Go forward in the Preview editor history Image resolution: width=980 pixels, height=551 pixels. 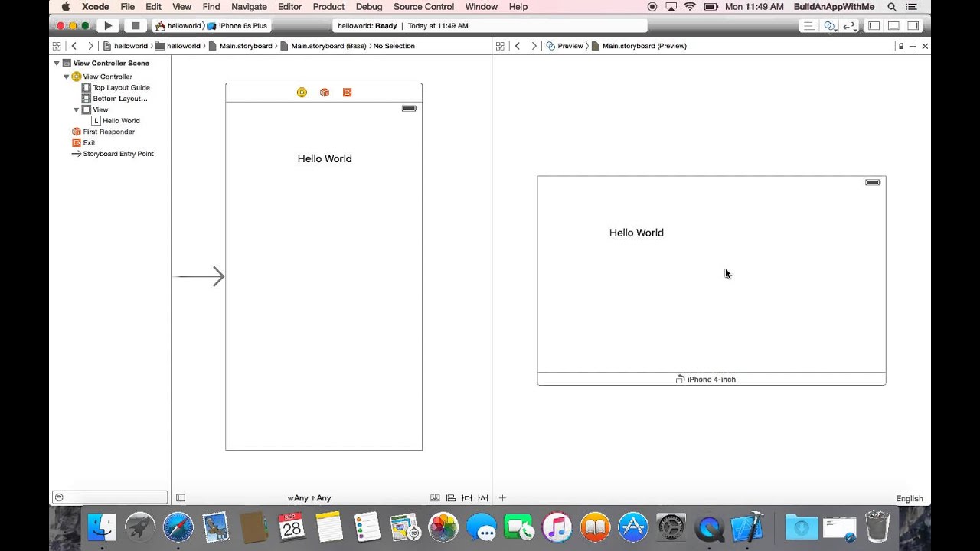[x=534, y=46]
